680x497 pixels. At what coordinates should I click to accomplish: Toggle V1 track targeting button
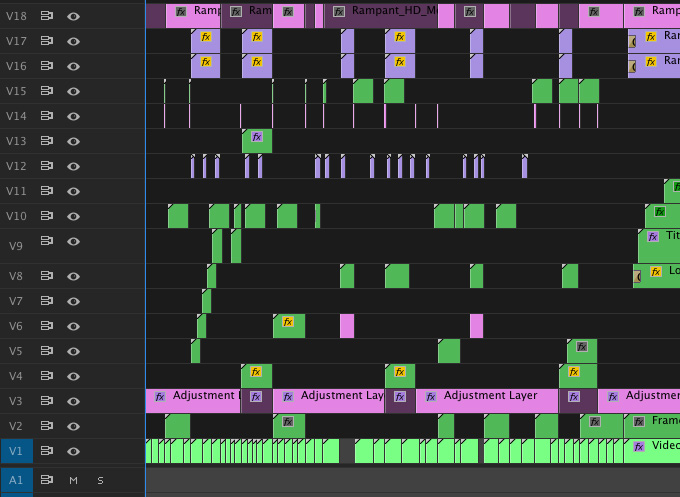pos(16,451)
